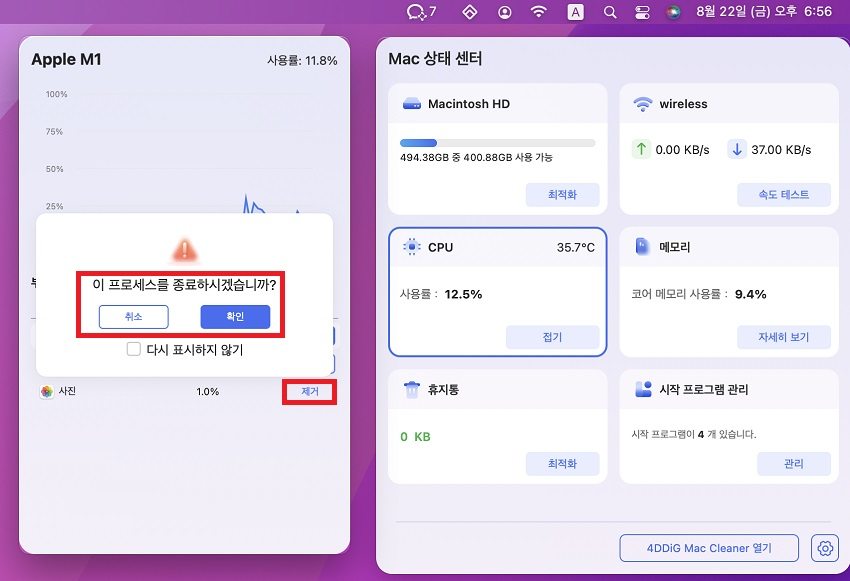Open 4DDiG Mac Cleaner 열기 button

(709, 548)
